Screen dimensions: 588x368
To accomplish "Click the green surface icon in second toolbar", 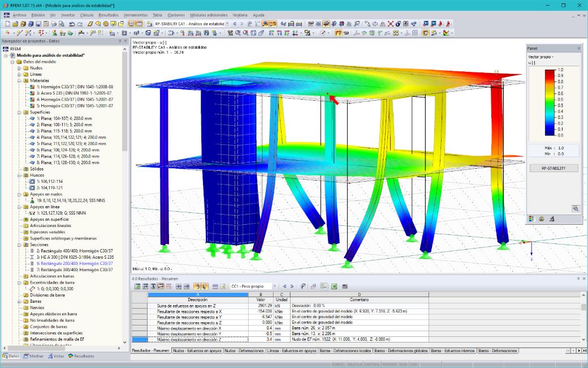I will [364, 33].
